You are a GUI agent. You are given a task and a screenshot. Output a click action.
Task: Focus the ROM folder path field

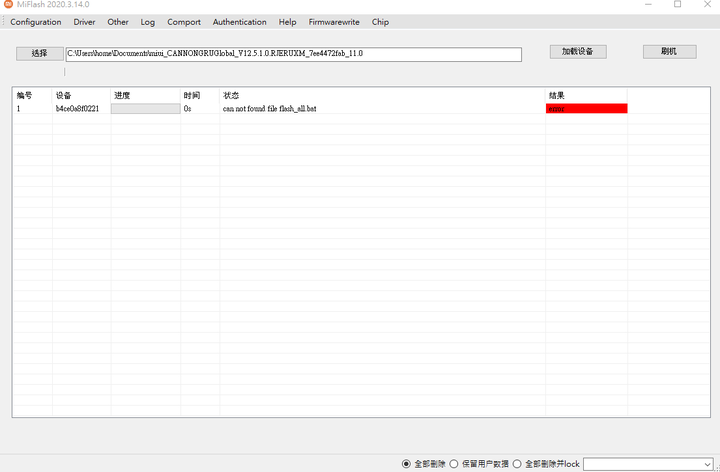293,54
